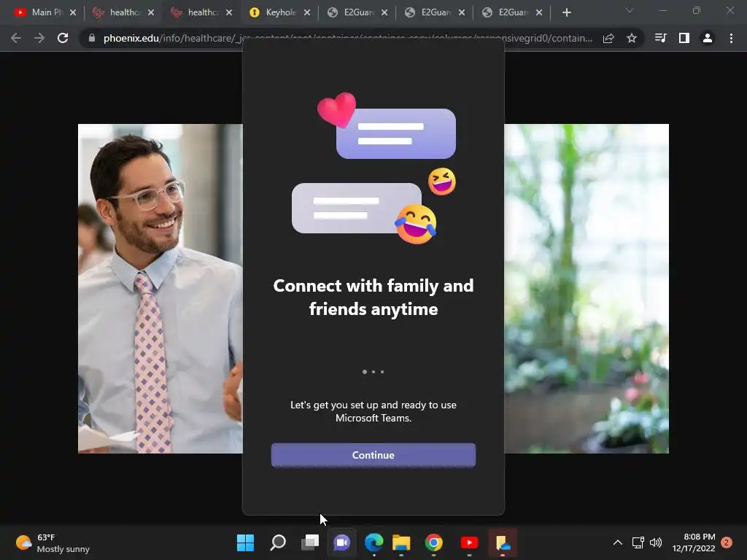Bookmark this page with the star
747x560 pixels.
[x=632, y=38]
